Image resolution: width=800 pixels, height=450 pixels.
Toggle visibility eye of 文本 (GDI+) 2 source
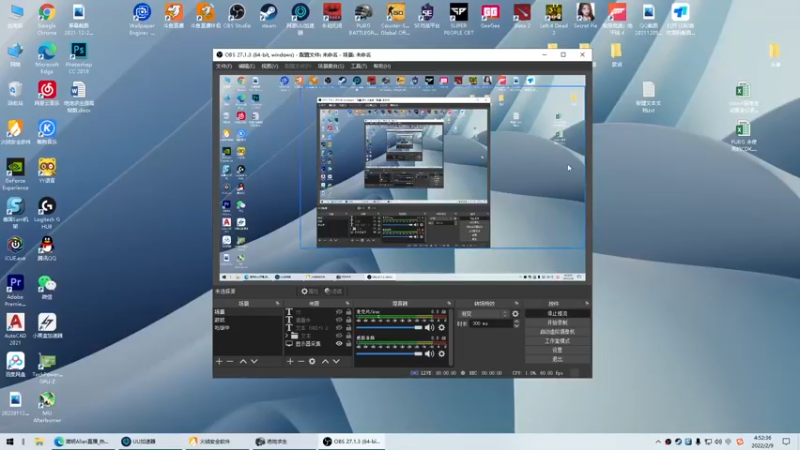click(339, 328)
